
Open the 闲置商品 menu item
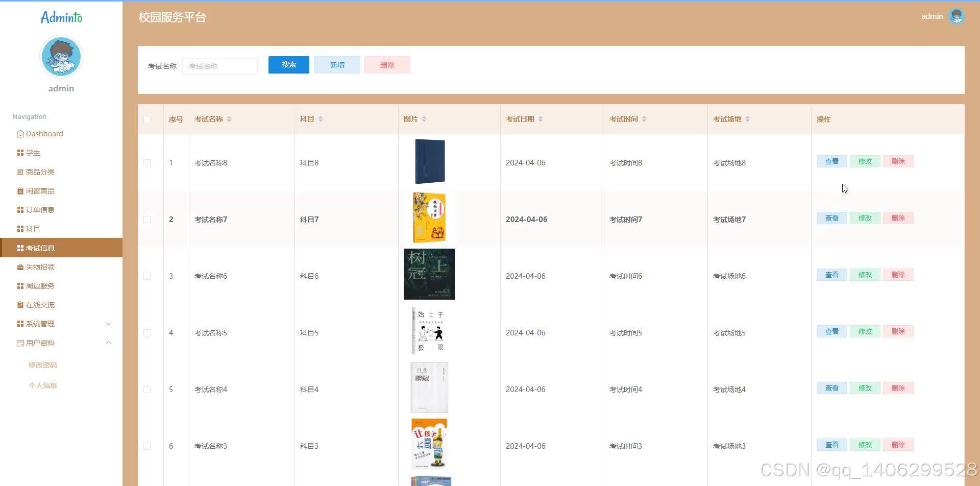coord(61,191)
